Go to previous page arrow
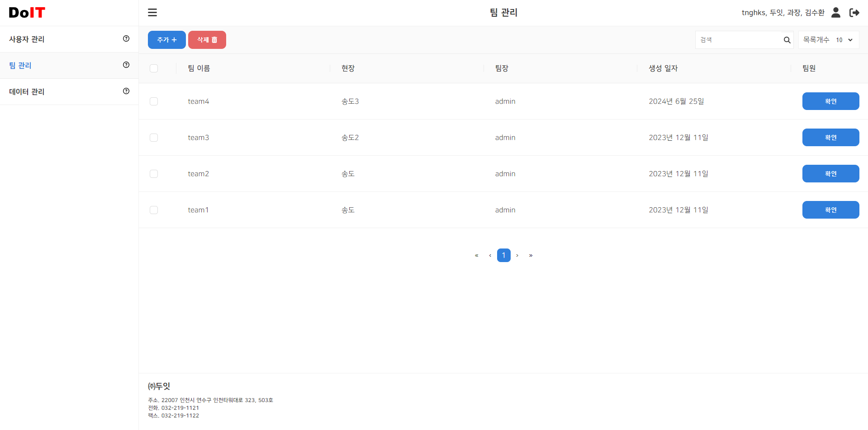868x430 pixels. click(x=490, y=255)
